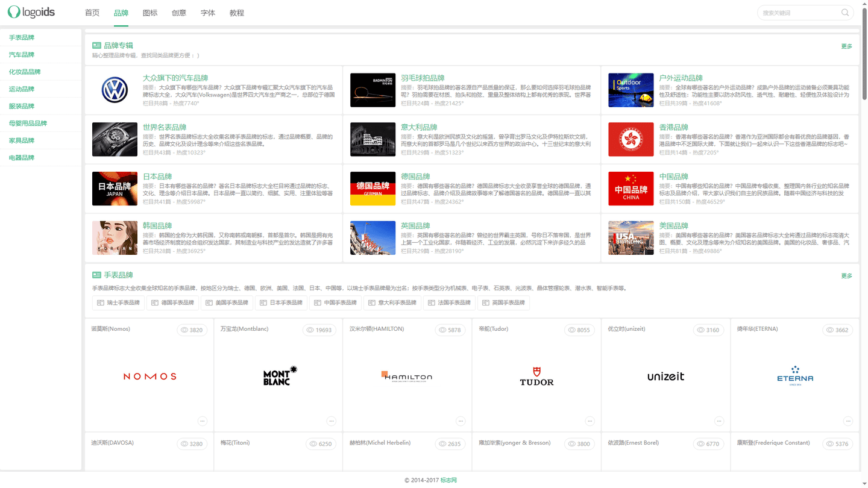Click the view count badge 3662
Image resolution: width=868 pixels, height=488 pixels.
(838, 330)
